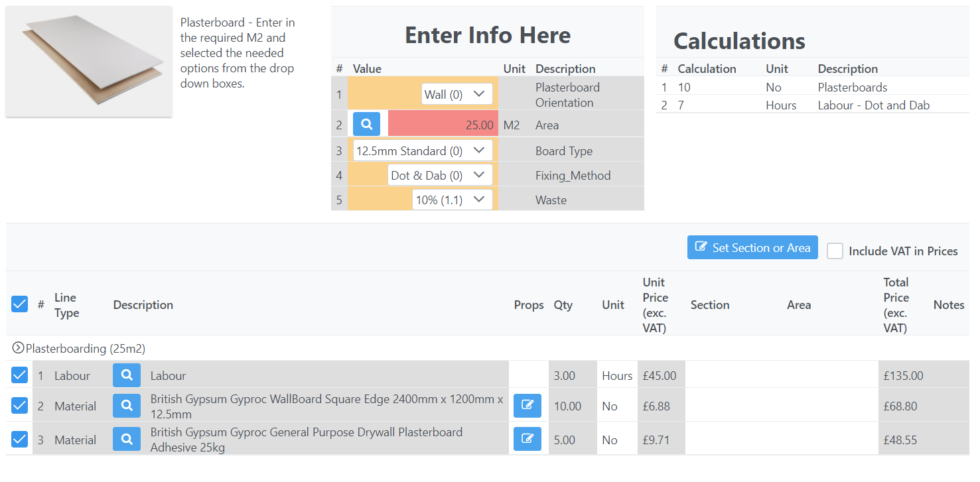This screenshot has height=482, width=980.
Task: Uncheck the Plasterboard Adhesive line checkbox
Action: click(x=20, y=439)
